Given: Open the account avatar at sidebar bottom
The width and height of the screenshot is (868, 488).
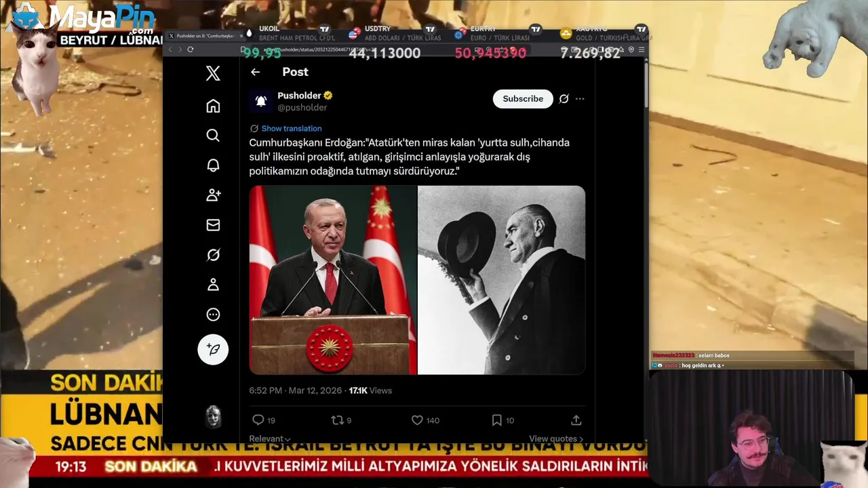Looking at the screenshot, I should pyautogui.click(x=213, y=417).
